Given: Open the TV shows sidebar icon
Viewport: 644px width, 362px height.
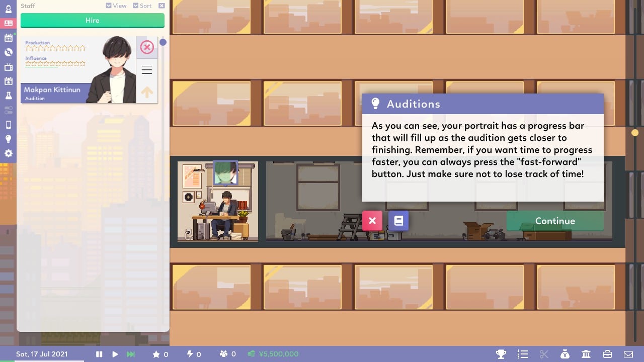Looking at the screenshot, I should [x=8, y=67].
